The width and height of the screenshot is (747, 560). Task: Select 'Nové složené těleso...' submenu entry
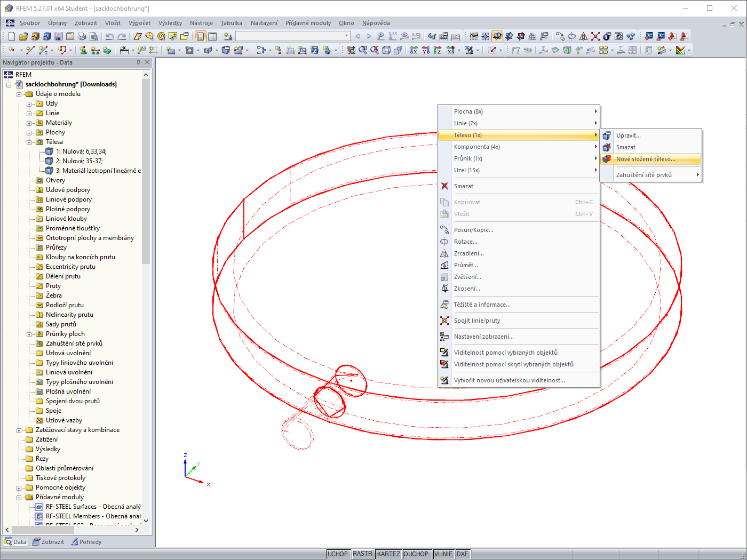pos(651,159)
